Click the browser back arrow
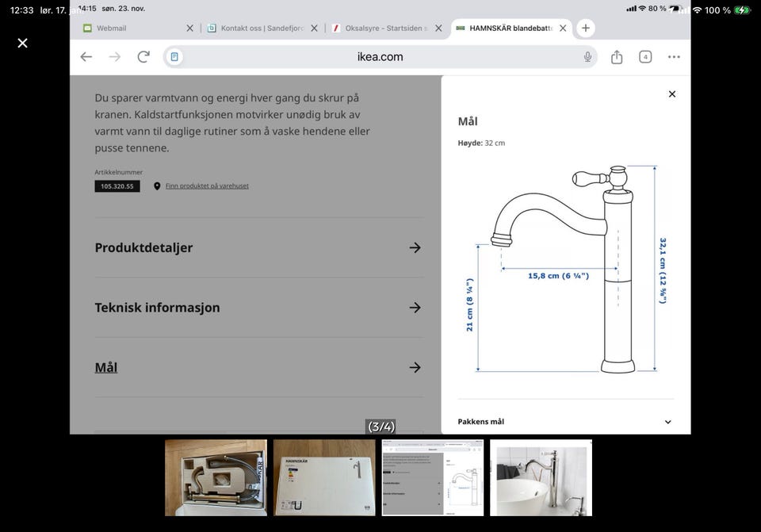 pyautogui.click(x=86, y=57)
